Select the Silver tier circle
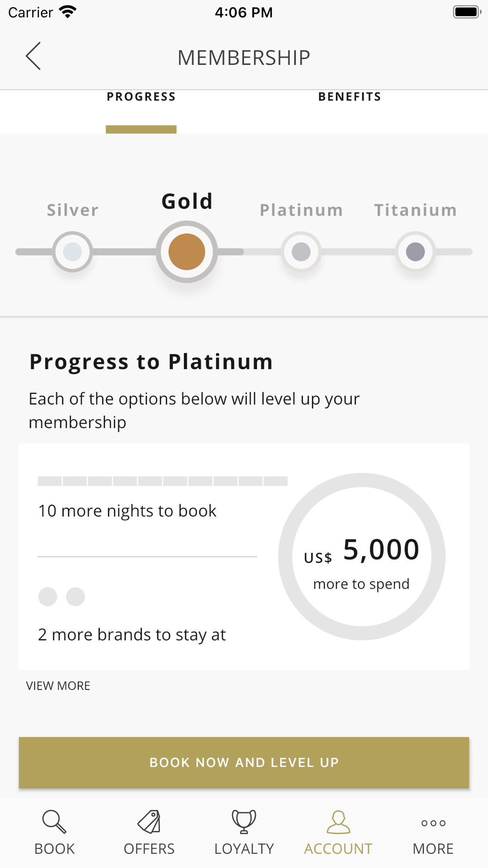The width and height of the screenshot is (488, 868). coord(73,252)
